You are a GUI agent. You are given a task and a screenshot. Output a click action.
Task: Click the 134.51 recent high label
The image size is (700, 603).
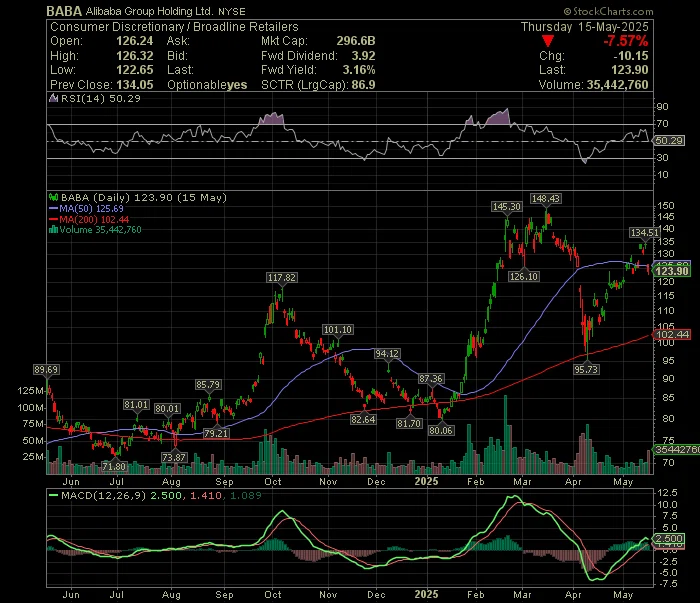click(644, 233)
